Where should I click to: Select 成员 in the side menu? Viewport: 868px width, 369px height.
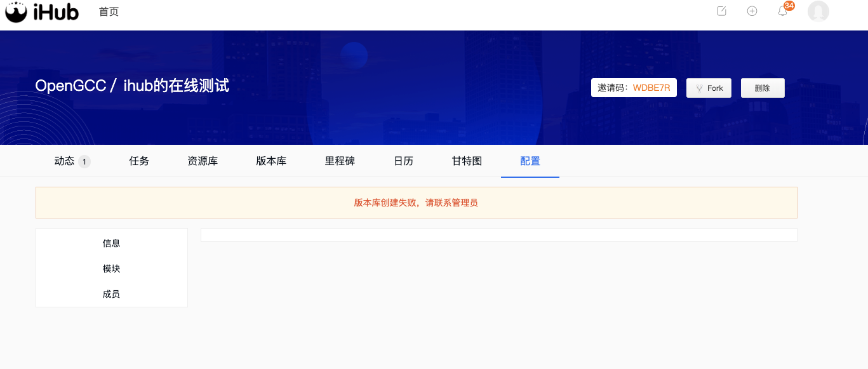point(112,294)
